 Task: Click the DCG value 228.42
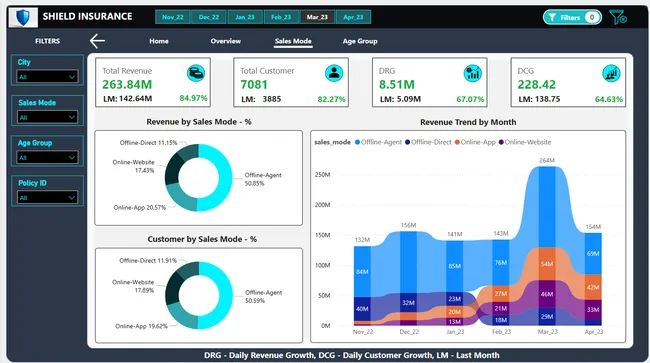[x=536, y=85]
